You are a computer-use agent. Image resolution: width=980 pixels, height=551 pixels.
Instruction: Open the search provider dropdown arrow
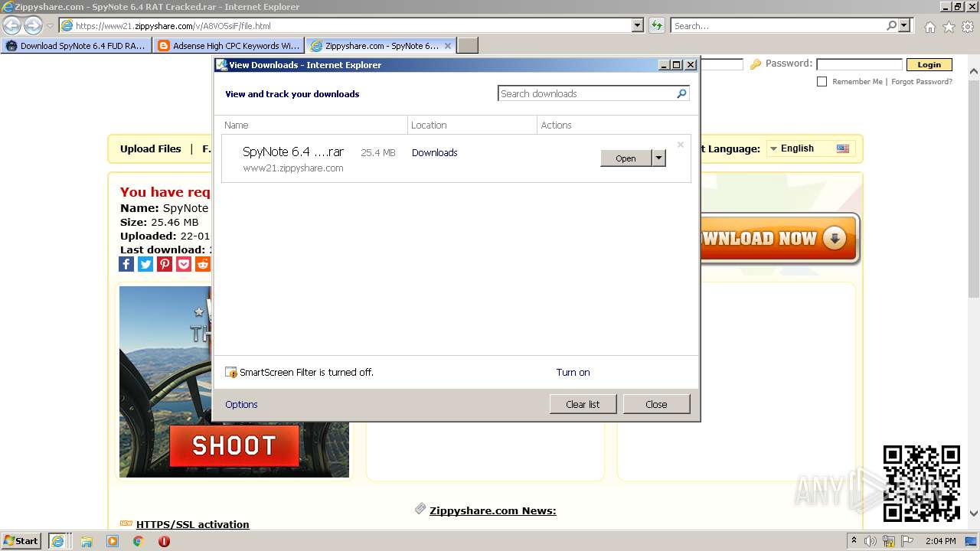(905, 25)
